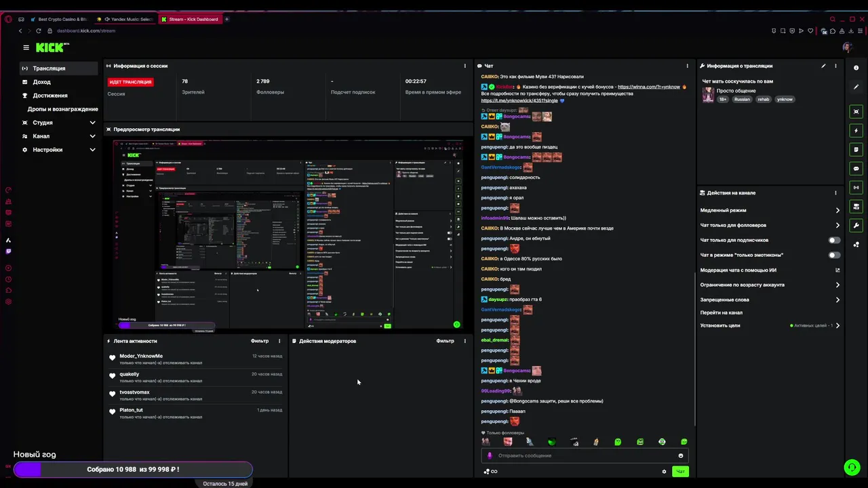Click the Russian language tag

click(x=742, y=99)
